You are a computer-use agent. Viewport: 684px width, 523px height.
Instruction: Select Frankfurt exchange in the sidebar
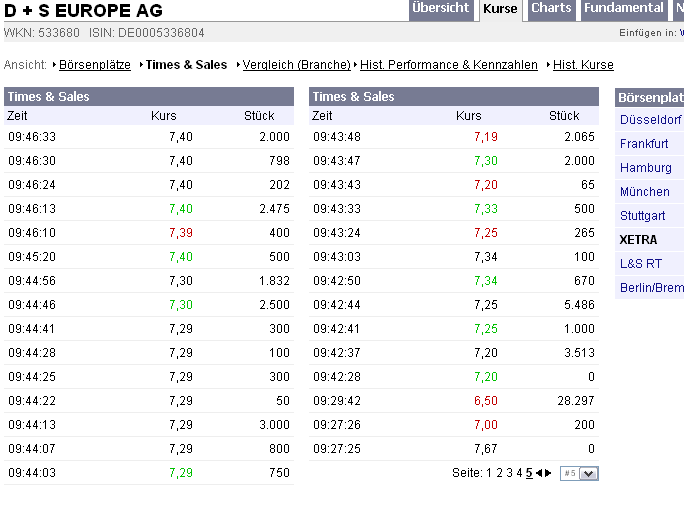[644, 144]
